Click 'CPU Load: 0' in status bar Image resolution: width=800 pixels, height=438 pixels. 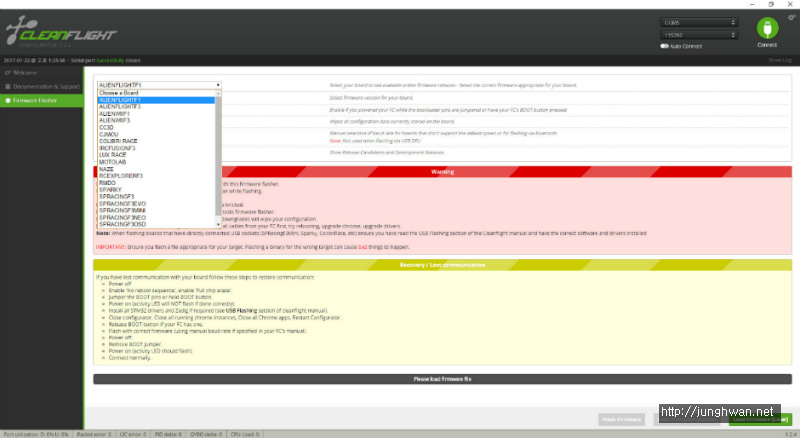click(x=245, y=434)
